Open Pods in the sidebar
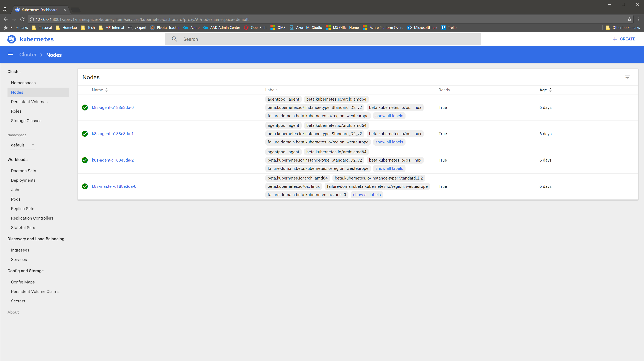Viewport: 644px width, 361px height. [x=16, y=199]
